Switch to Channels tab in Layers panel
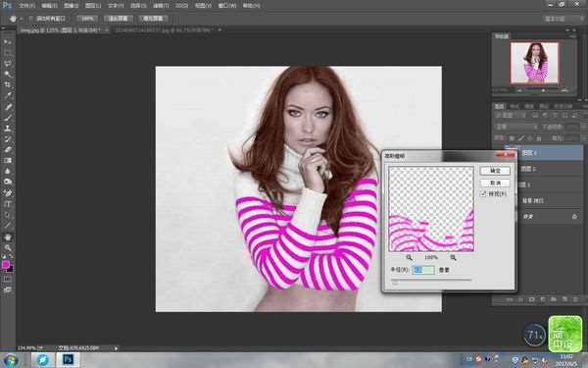This screenshot has width=588, height=368. pyautogui.click(x=514, y=106)
